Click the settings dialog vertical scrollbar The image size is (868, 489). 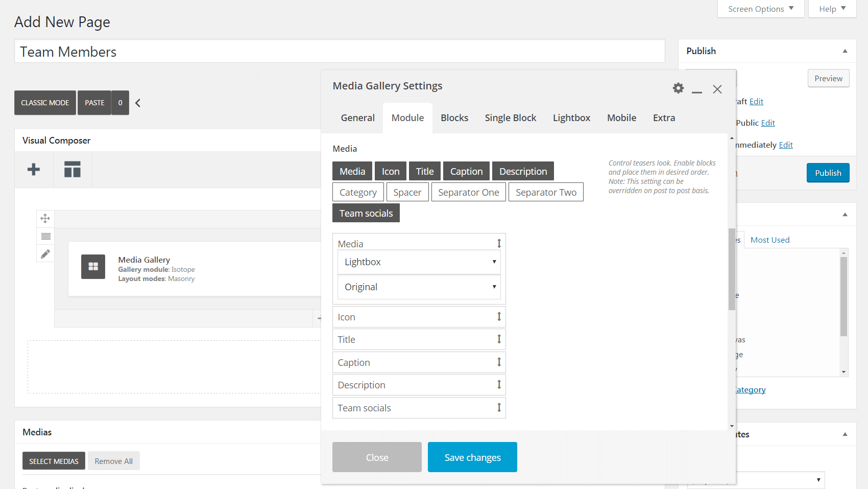(732, 269)
